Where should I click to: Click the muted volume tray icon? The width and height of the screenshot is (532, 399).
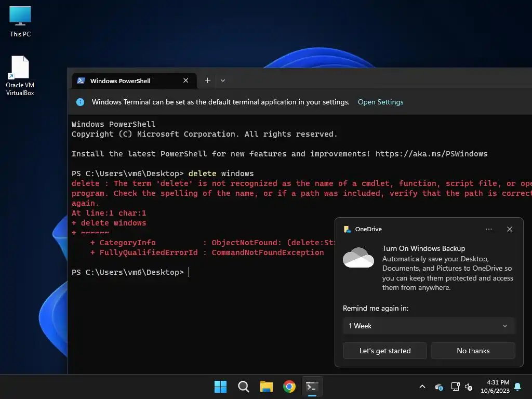click(x=469, y=387)
